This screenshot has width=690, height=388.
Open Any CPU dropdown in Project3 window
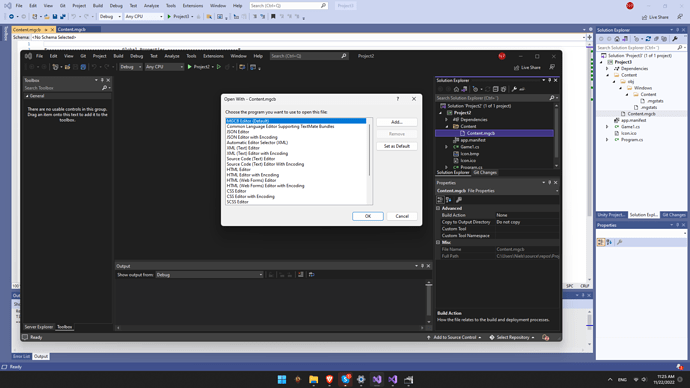pyautogui.click(x=143, y=16)
